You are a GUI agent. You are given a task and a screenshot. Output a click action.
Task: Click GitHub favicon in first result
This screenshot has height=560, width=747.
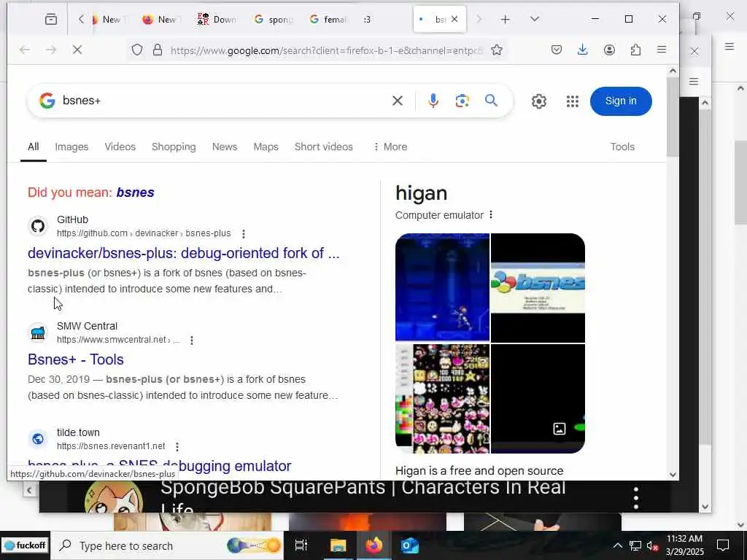[x=38, y=226]
